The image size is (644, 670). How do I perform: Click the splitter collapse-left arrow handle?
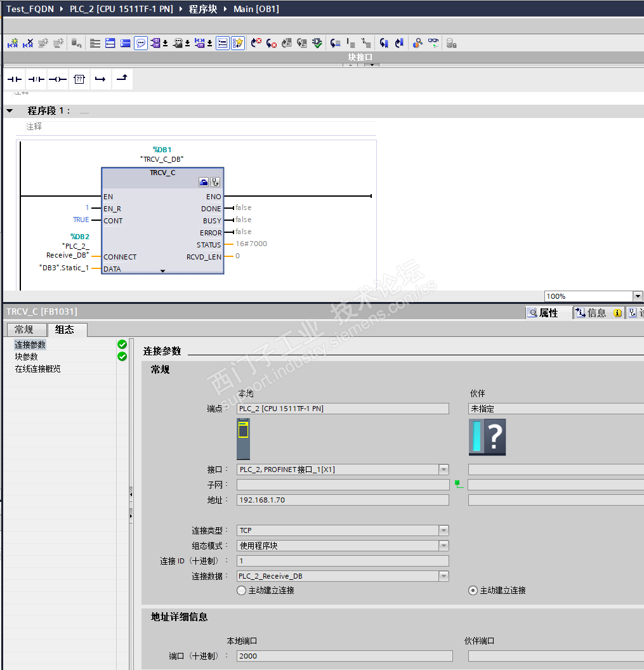131,494
